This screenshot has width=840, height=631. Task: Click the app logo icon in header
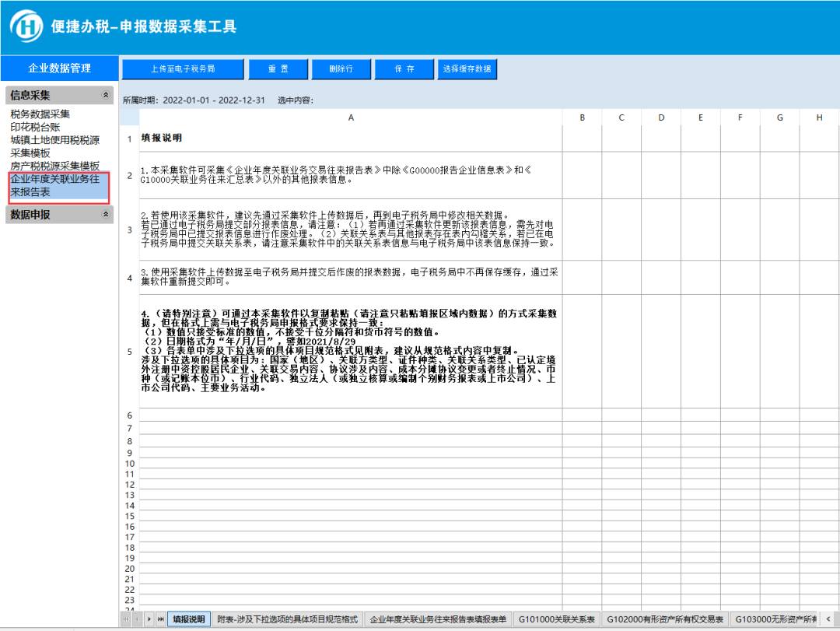point(26,26)
